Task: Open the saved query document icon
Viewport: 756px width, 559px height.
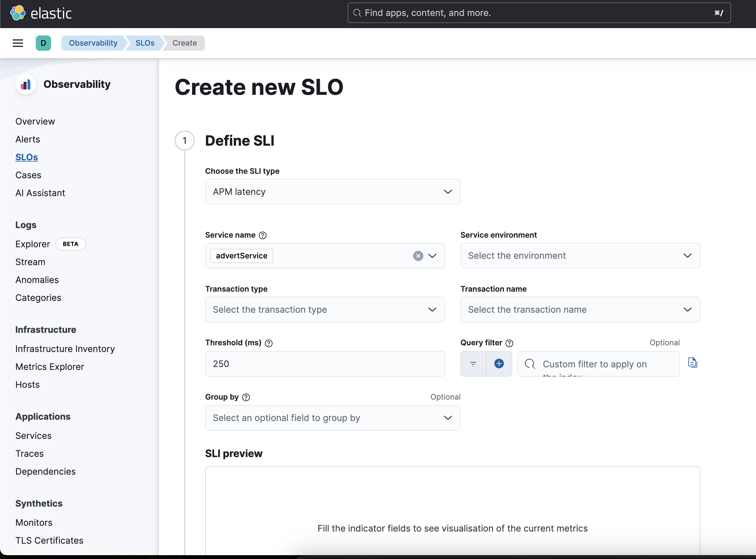Action: coord(692,363)
